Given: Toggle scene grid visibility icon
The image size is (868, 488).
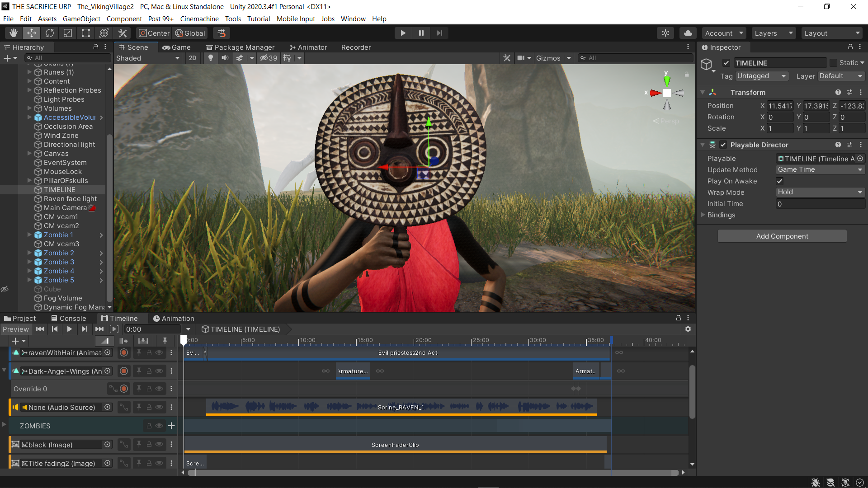Looking at the screenshot, I should [288, 58].
